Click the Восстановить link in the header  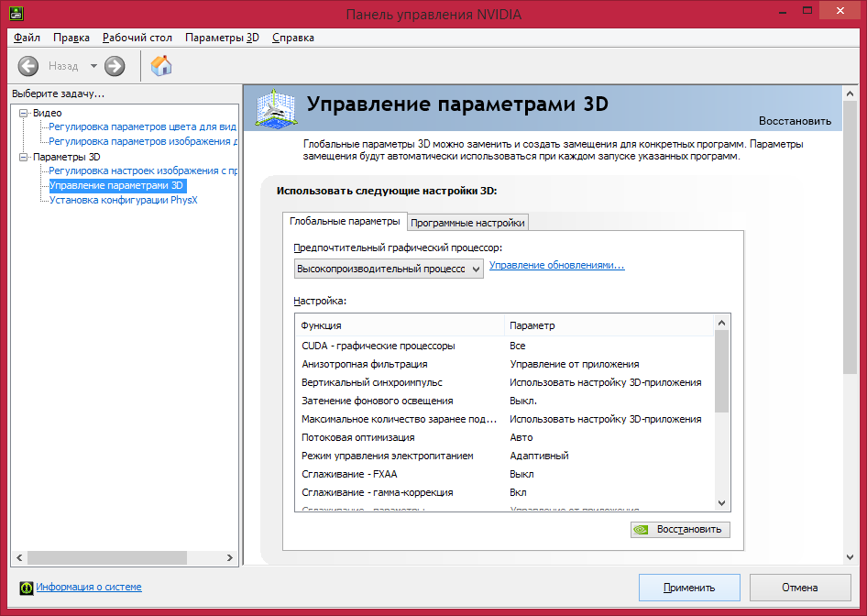pyautogui.click(x=796, y=121)
